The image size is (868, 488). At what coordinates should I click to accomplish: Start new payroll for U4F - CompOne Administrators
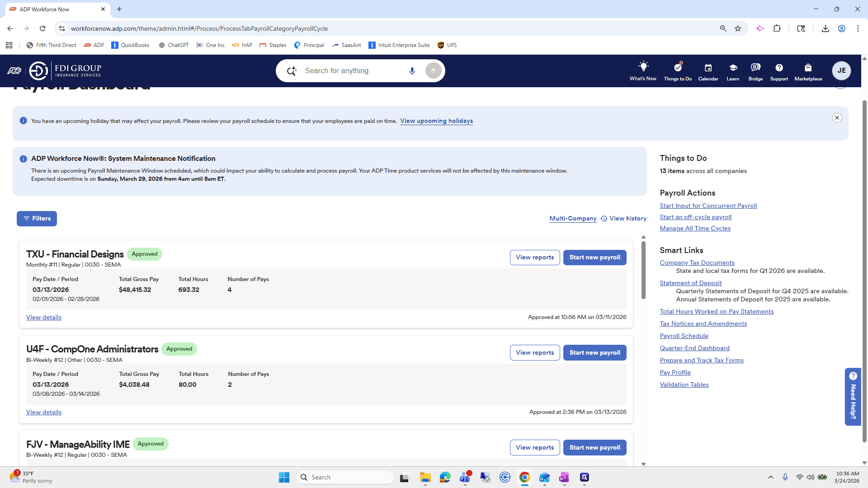tap(594, 353)
